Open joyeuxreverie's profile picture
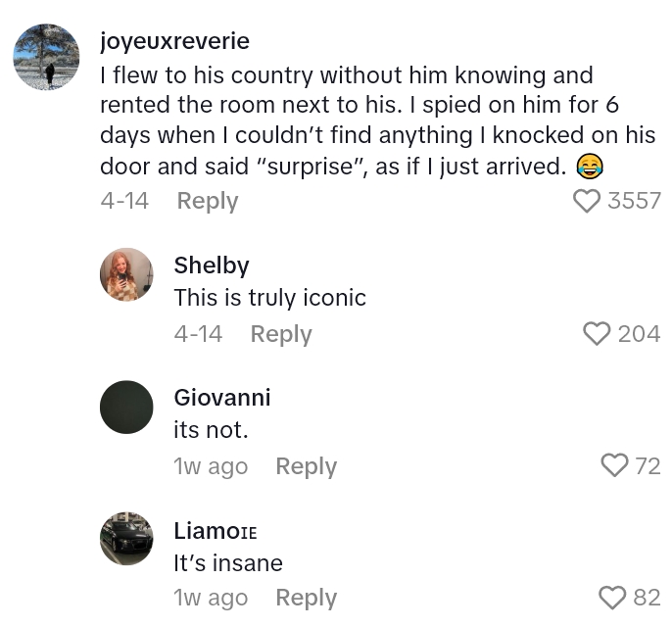672x627 pixels. pos(46,58)
